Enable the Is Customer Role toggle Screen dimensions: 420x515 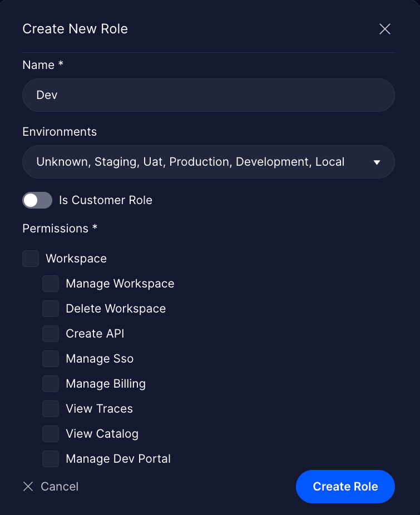(37, 200)
